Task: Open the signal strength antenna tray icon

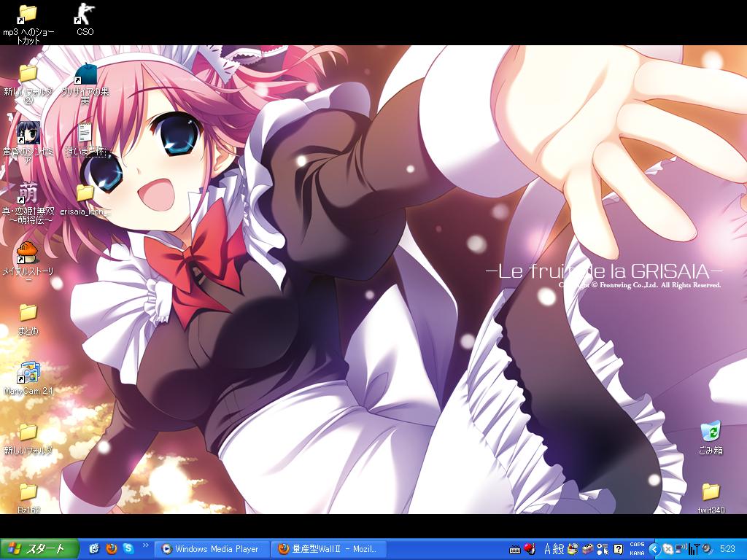Action: 694,549
